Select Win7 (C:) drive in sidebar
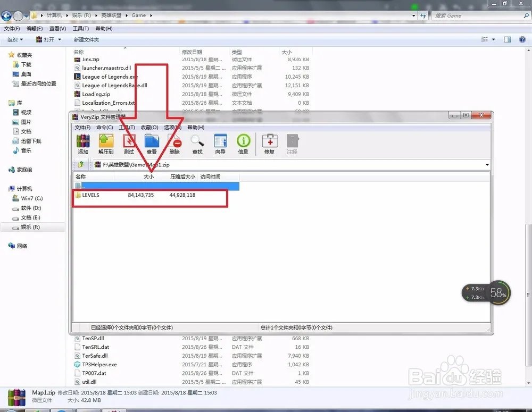The width and height of the screenshot is (532, 412). (x=28, y=198)
